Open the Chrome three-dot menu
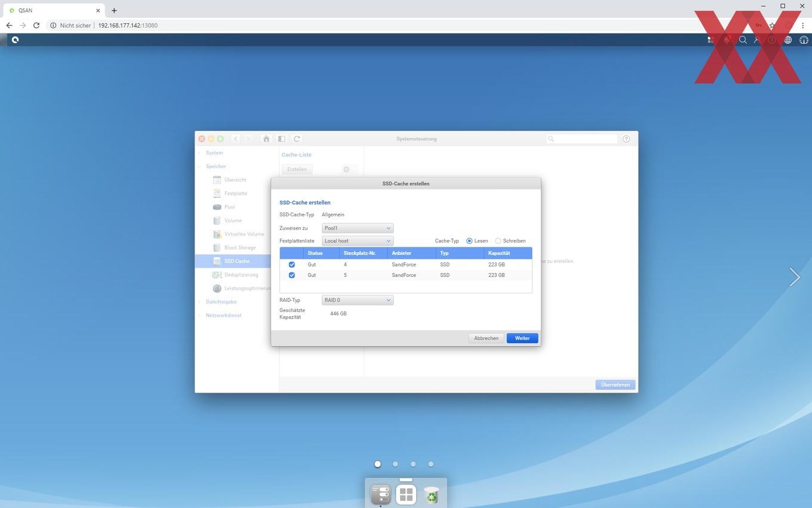 (x=803, y=25)
